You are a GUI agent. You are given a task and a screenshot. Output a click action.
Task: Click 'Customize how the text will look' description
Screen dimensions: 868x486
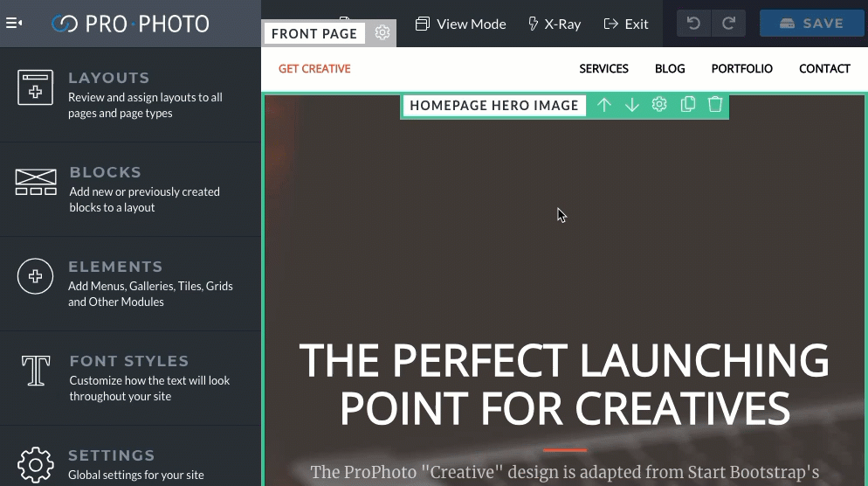(149, 388)
